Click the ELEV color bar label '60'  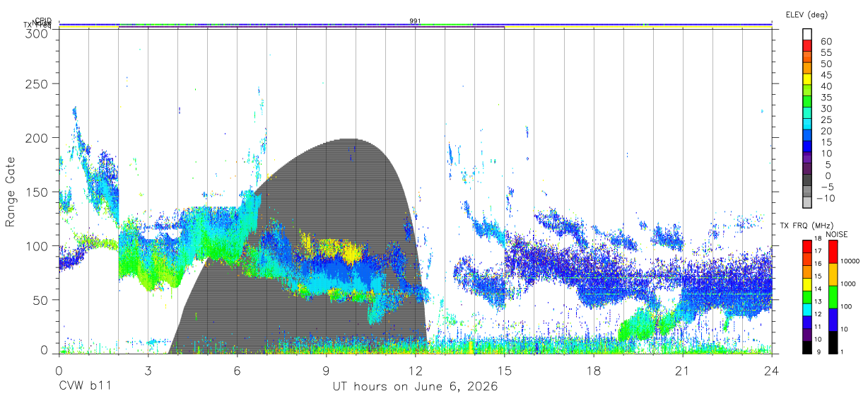point(826,42)
